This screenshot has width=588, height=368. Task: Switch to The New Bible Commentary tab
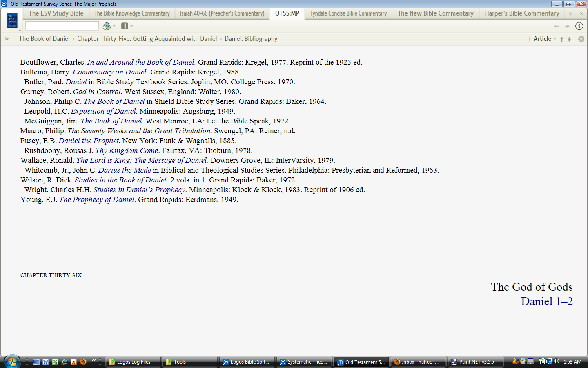[436, 13]
